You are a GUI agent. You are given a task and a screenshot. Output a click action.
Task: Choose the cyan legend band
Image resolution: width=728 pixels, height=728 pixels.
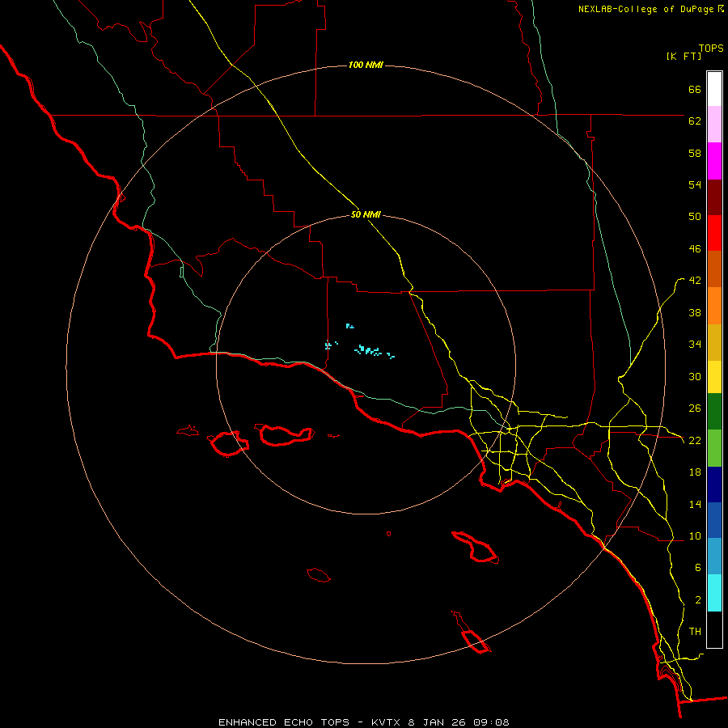point(714,593)
